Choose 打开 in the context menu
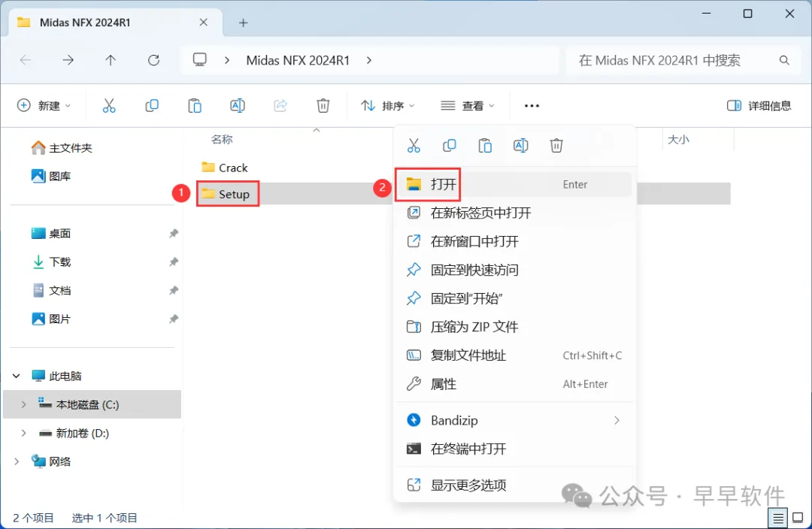The height and width of the screenshot is (529, 812). coord(514,184)
